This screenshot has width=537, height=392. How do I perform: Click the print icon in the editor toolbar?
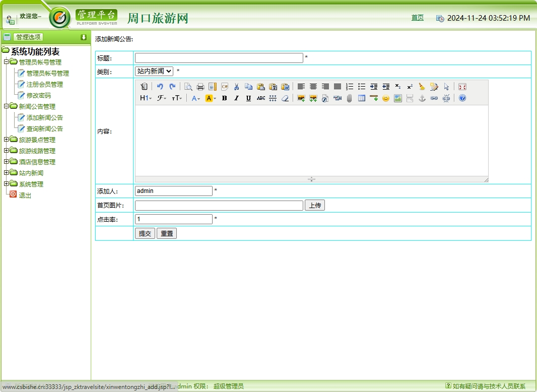tap(200, 86)
